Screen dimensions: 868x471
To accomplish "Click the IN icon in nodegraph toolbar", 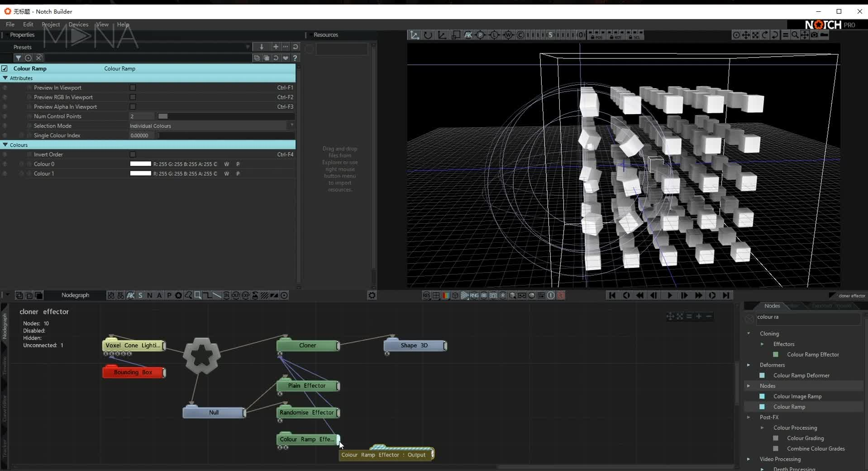I will (226, 295).
